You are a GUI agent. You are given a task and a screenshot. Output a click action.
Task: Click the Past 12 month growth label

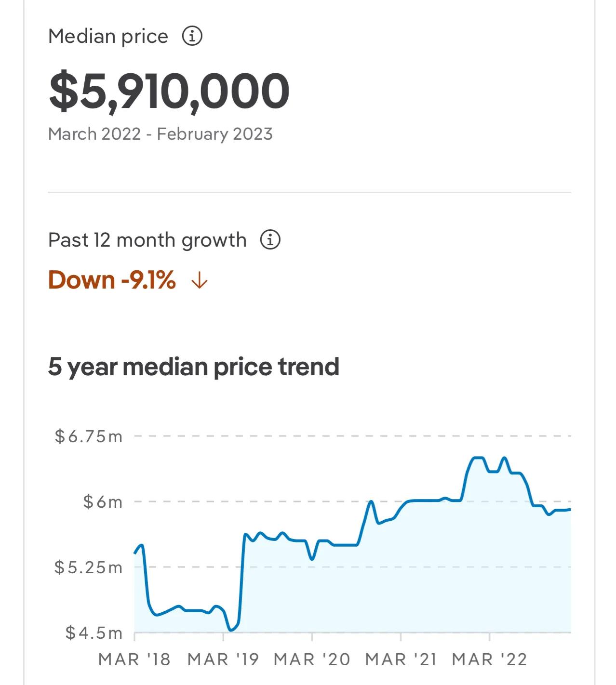[x=147, y=240]
